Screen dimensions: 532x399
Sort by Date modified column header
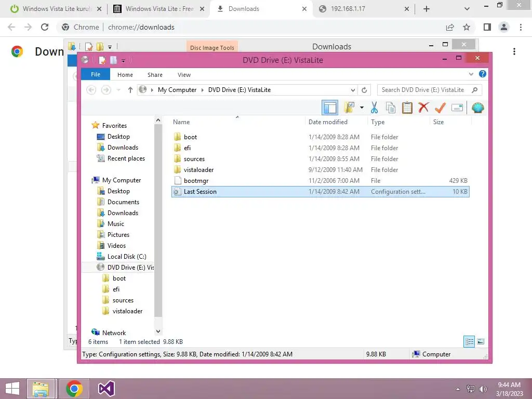(x=336, y=122)
